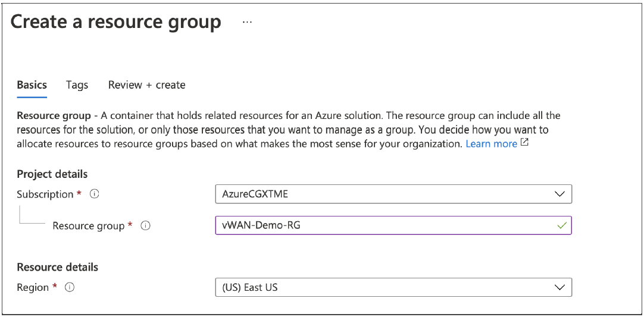This screenshot has height=317, width=644.
Task: Click the Region field label
Action: pos(33,287)
